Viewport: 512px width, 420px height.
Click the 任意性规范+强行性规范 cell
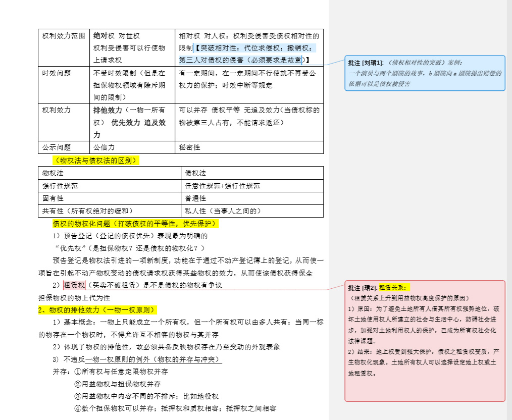tap(222, 186)
